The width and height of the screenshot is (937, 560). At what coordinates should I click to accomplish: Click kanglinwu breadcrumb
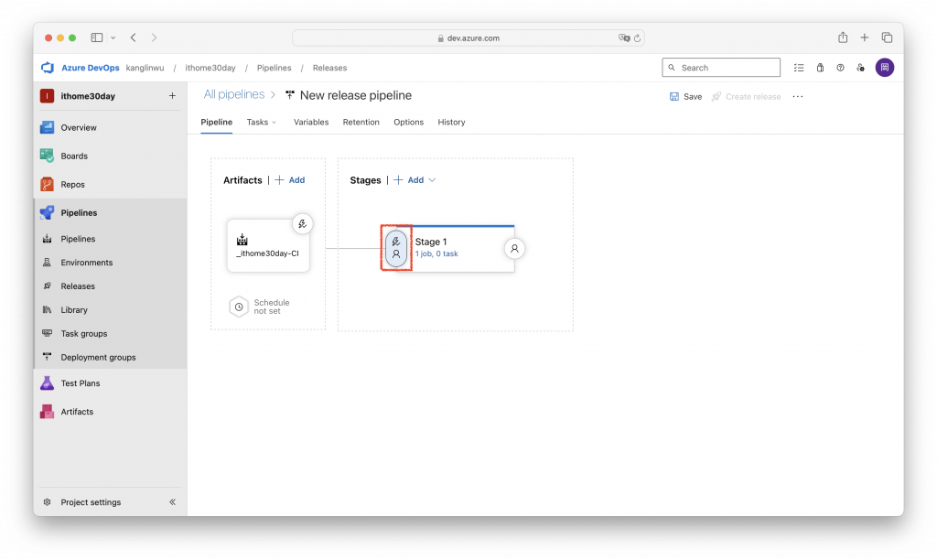(x=145, y=68)
